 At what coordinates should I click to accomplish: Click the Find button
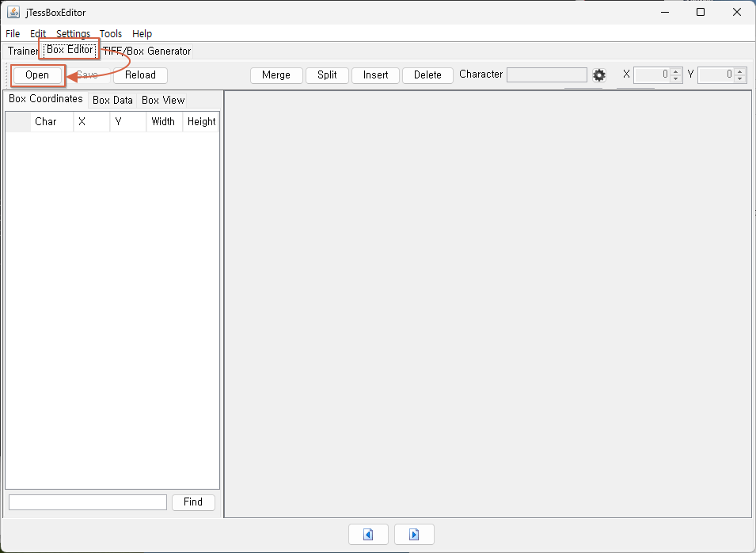point(193,502)
